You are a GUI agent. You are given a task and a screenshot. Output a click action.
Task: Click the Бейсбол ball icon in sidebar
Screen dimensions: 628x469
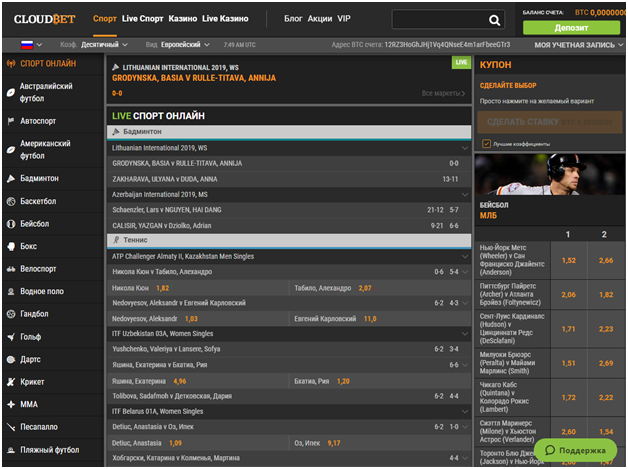(x=11, y=224)
